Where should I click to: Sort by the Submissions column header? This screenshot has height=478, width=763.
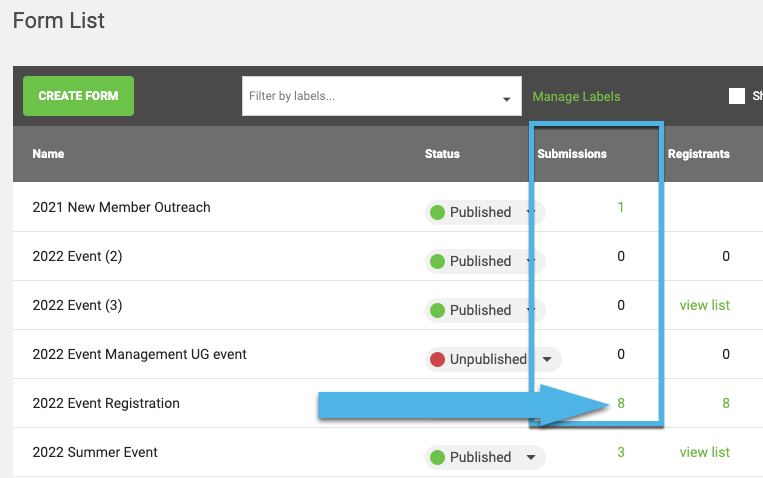[572, 154]
